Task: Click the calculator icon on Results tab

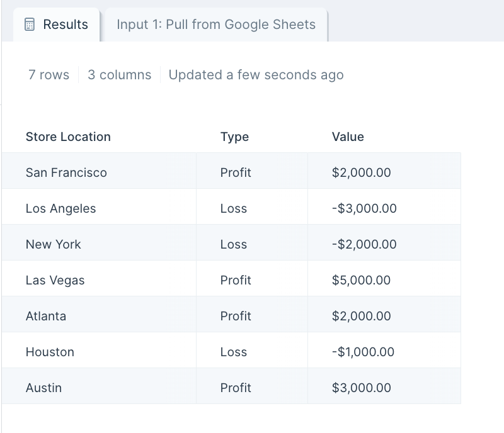Action: tap(29, 25)
